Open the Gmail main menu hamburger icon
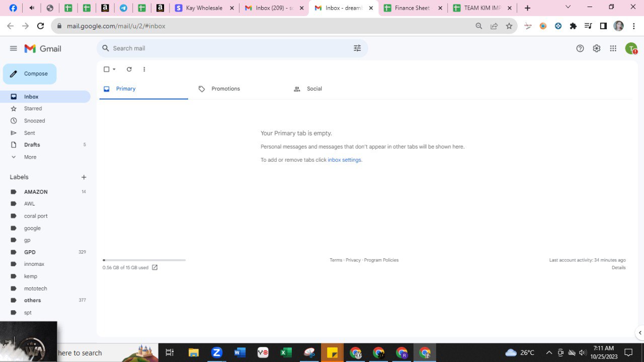Viewport: 644px width, 362px height. [x=14, y=48]
